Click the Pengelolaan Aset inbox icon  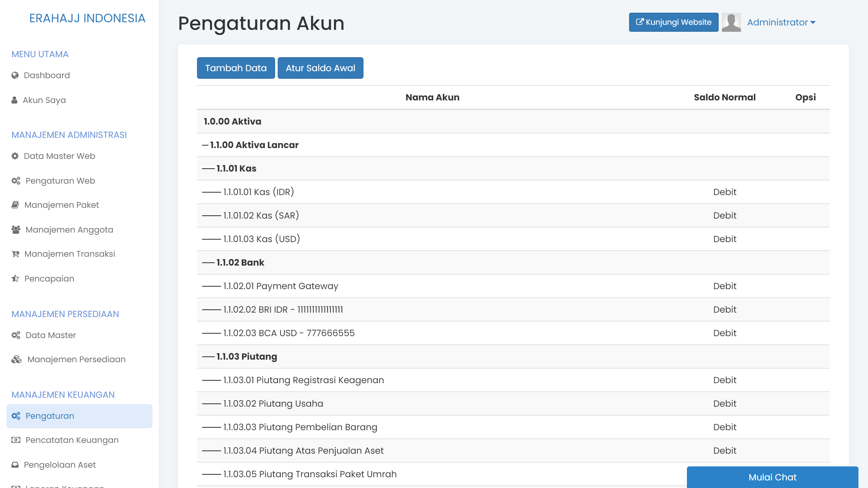point(15,464)
